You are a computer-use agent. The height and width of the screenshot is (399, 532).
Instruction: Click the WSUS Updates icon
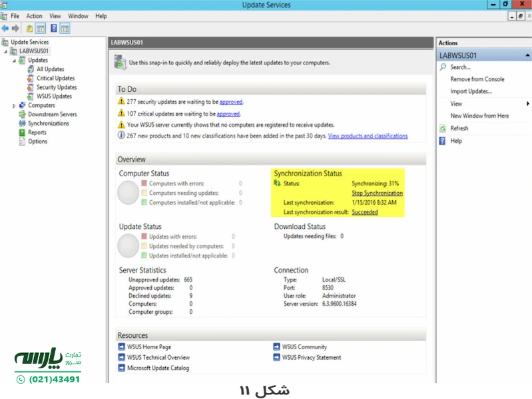click(x=31, y=96)
